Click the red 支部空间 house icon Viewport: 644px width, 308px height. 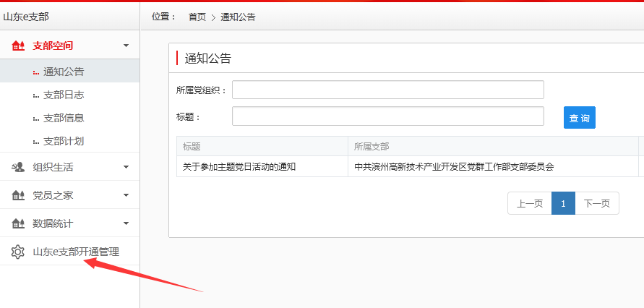point(19,46)
